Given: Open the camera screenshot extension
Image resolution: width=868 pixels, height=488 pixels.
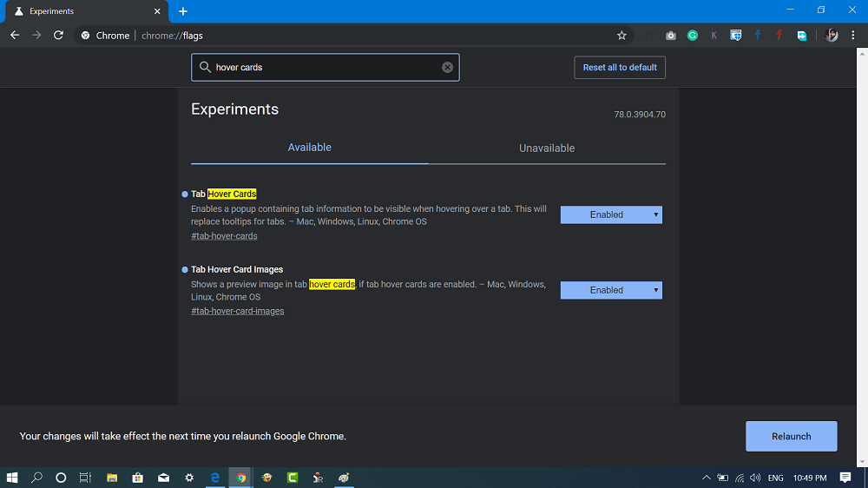Looking at the screenshot, I should [670, 36].
